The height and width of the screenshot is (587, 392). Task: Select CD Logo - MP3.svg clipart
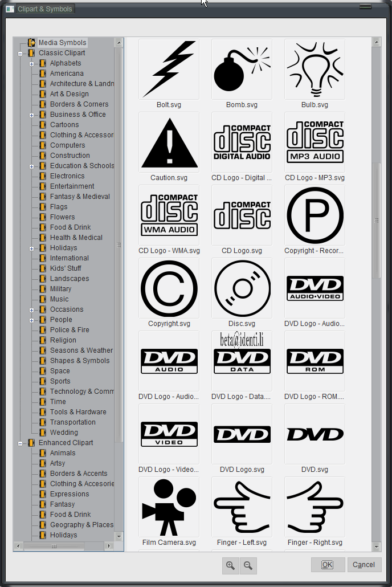tap(315, 142)
